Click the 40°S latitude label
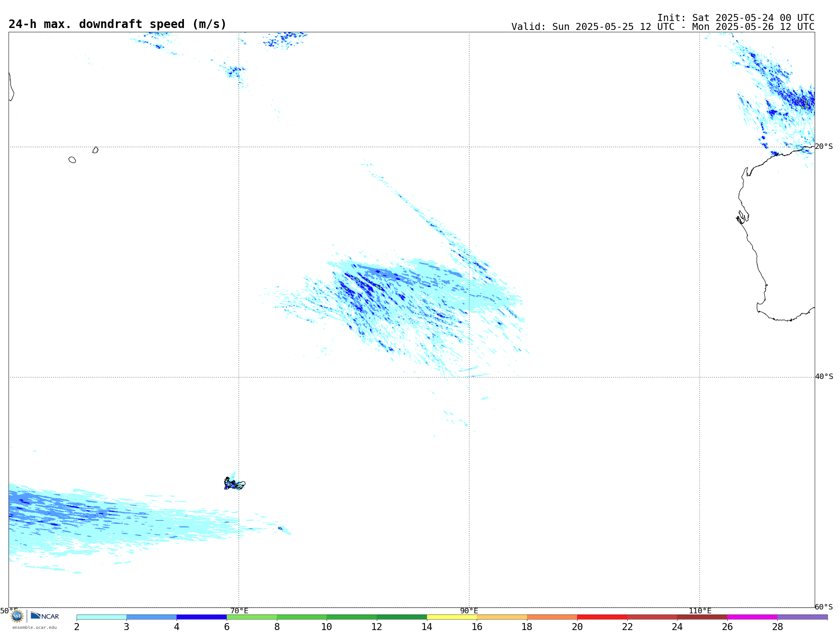The height and width of the screenshot is (632, 840). point(824,377)
